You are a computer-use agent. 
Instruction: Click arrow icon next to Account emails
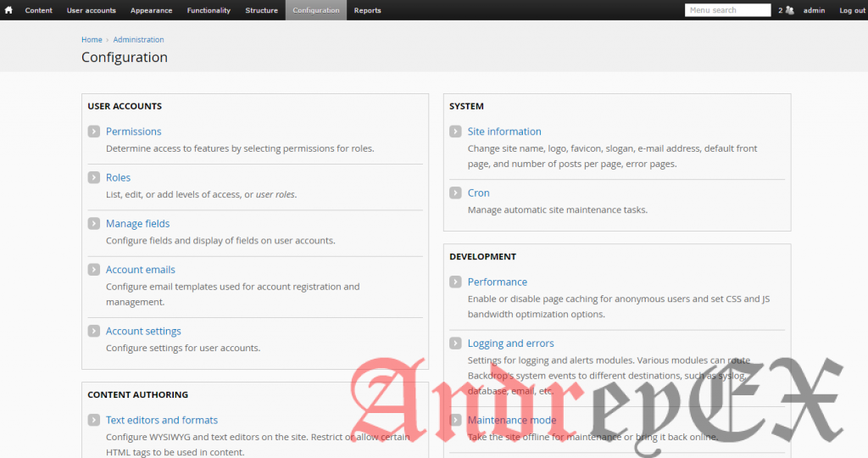coord(93,269)
